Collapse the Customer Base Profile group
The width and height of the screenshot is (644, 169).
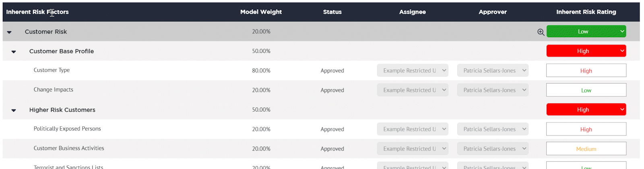click(x=14, y=52)
